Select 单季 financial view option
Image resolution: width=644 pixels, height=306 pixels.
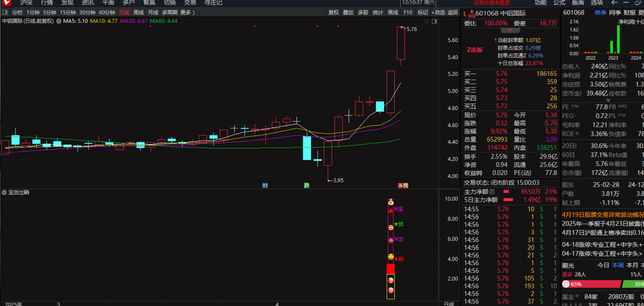click(600, 13)
